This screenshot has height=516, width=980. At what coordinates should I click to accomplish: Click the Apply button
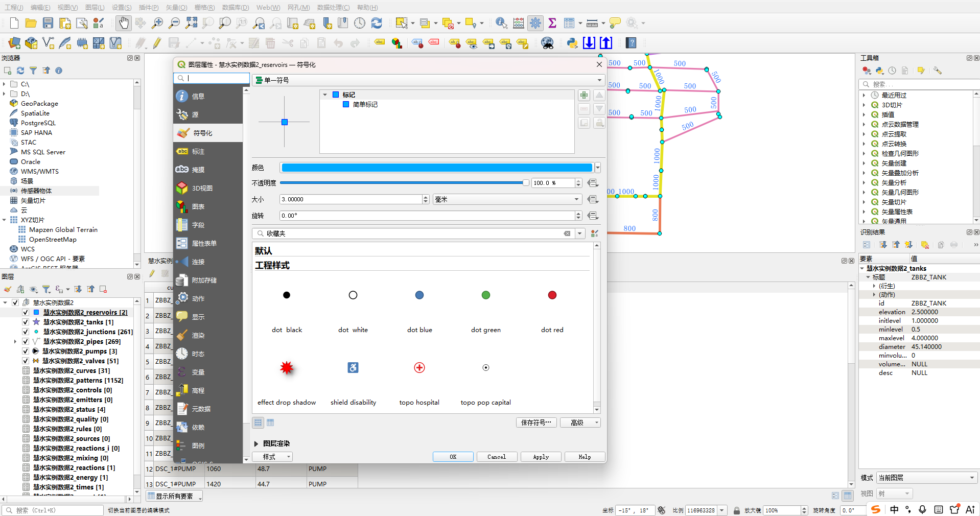coord(541,457)
